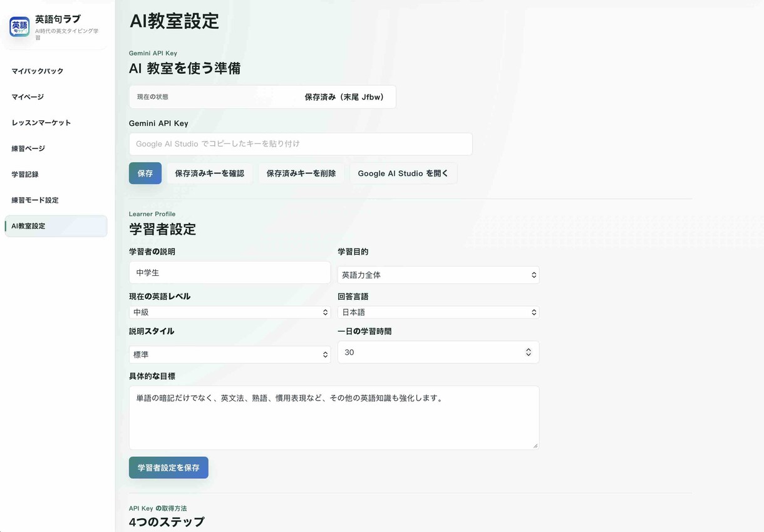Click 学習者設定を保存 button
This screenshot has width=764, height=532.
pyautogui.click(x=168, y=468)
